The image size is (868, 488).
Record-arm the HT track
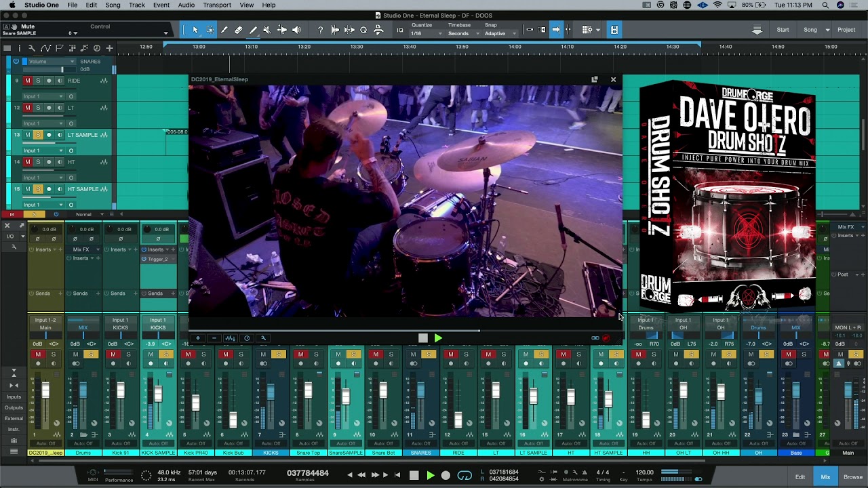pyautogui.click(x=49, y=162)
